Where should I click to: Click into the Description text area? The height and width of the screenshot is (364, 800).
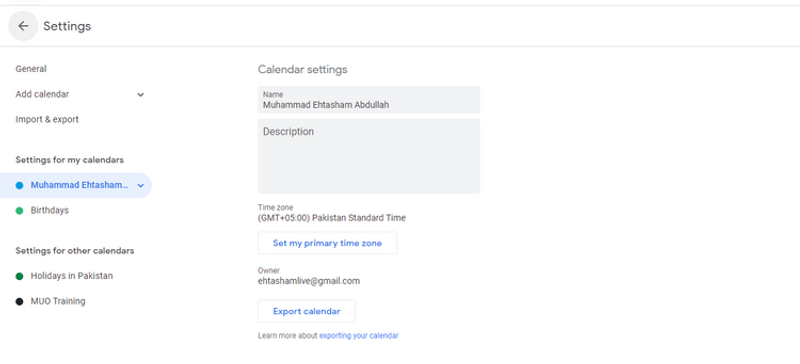tap(368, 156)
